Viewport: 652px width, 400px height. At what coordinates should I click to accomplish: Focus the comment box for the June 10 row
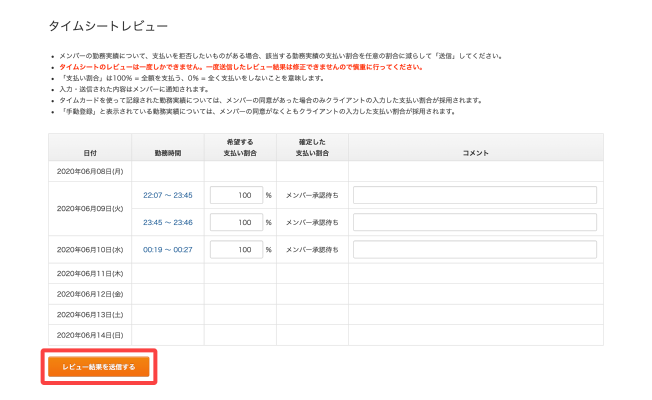click(x=475, y=249)
